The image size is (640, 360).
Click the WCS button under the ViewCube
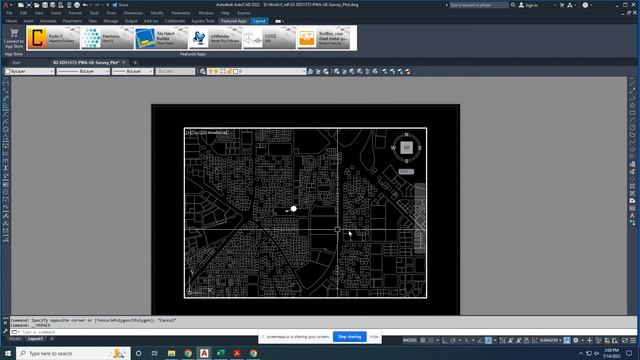click(x=406, y=171)
